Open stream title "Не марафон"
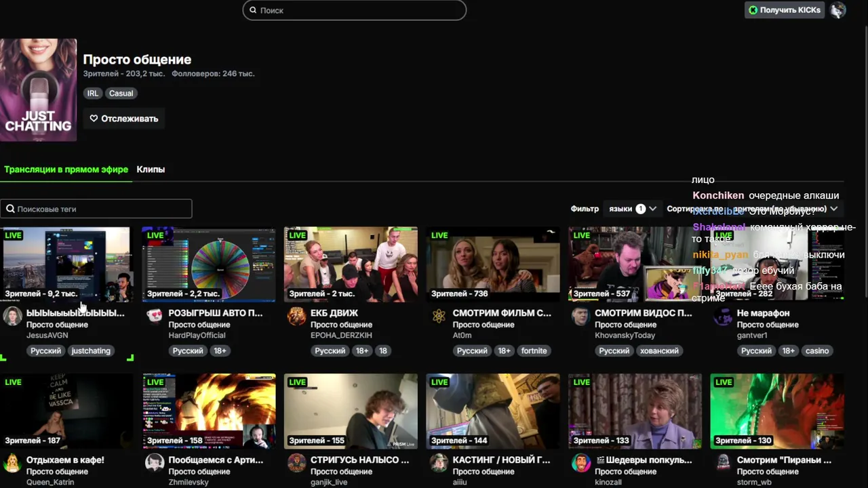This screenshot has width=868, height=488. (x=764, y=313)
